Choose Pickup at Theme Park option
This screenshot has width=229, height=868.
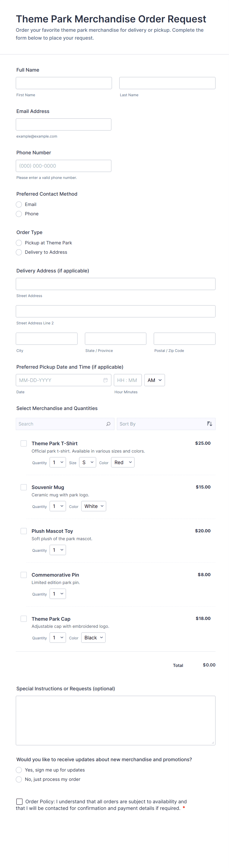(x=19, y=243)
